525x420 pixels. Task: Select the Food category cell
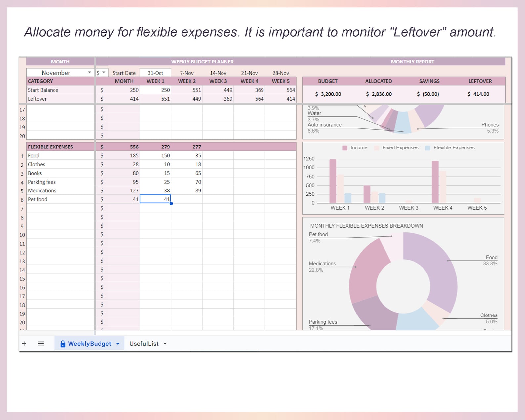coord(60,155)
